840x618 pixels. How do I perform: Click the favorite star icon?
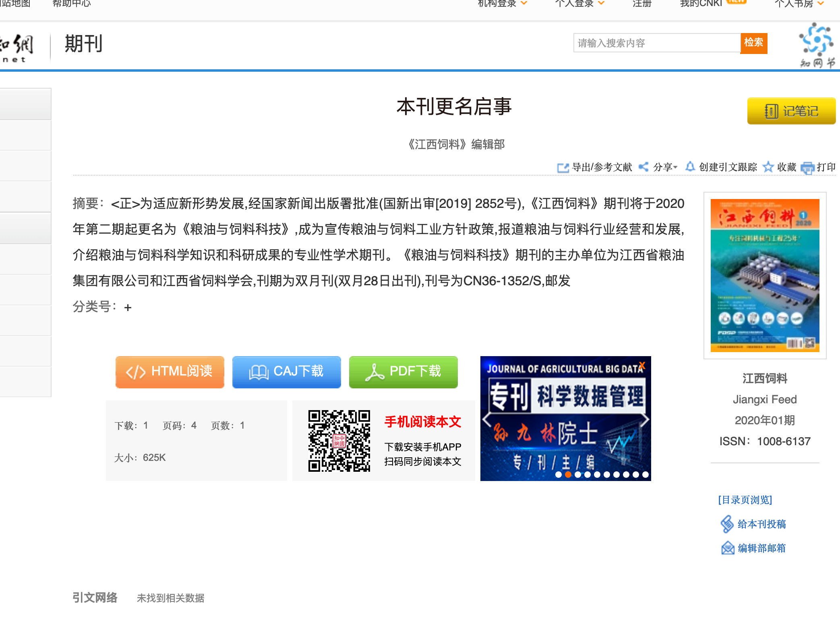click(768, 167)
